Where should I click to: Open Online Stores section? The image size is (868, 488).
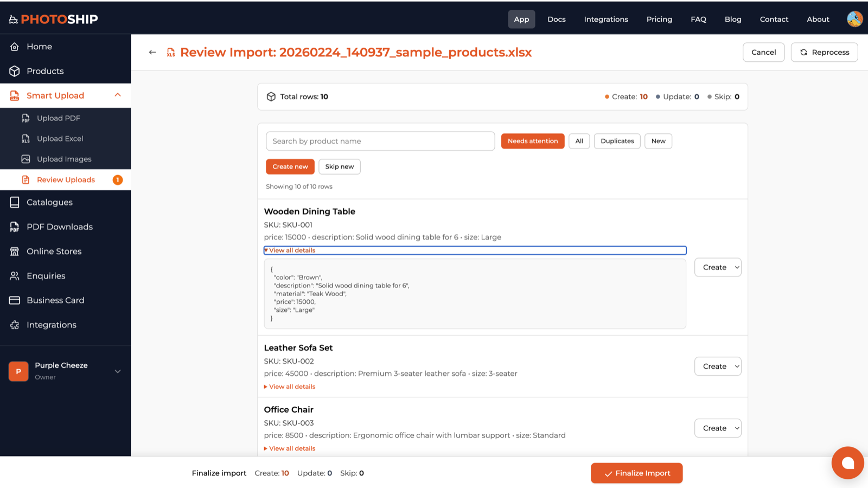[x=54, y=251]
